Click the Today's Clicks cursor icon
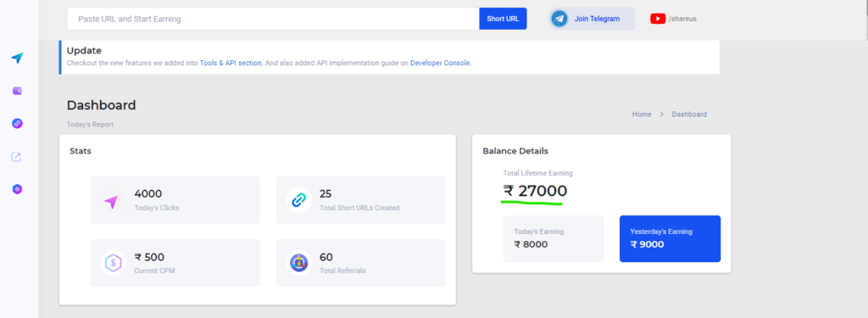Screen dimensions: 868x318 [113, 200]
